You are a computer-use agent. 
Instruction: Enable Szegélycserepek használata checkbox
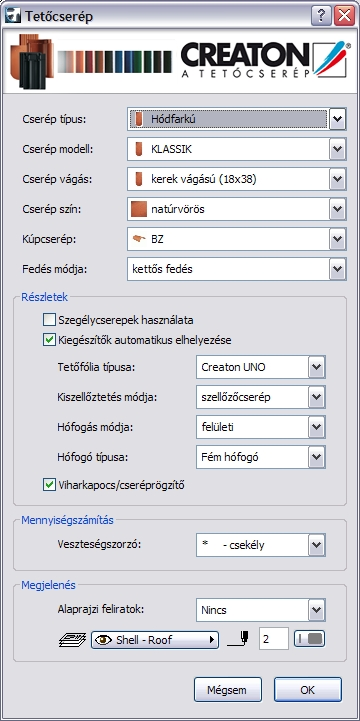tap(49, 319)
